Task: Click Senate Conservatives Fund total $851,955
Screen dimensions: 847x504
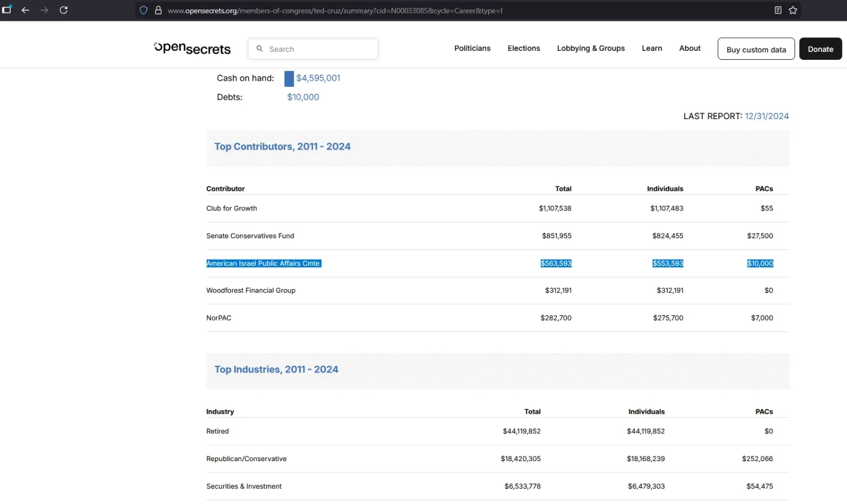Action: [x=557, y=236]
